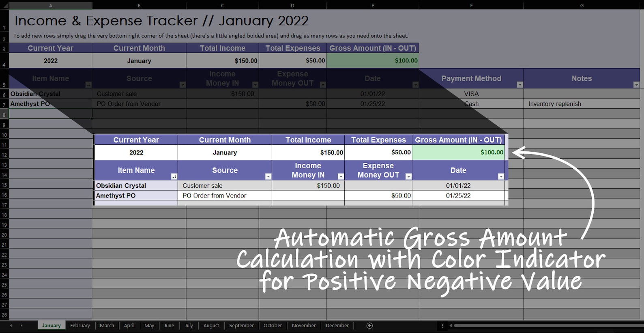
Task: Open the Notes column filter dropdown
Action: [x=636, y=85]
